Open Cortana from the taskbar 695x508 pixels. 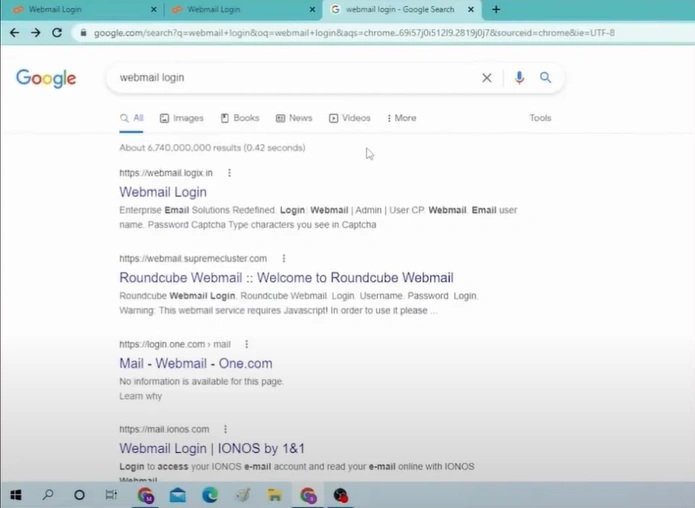(79, 495)
